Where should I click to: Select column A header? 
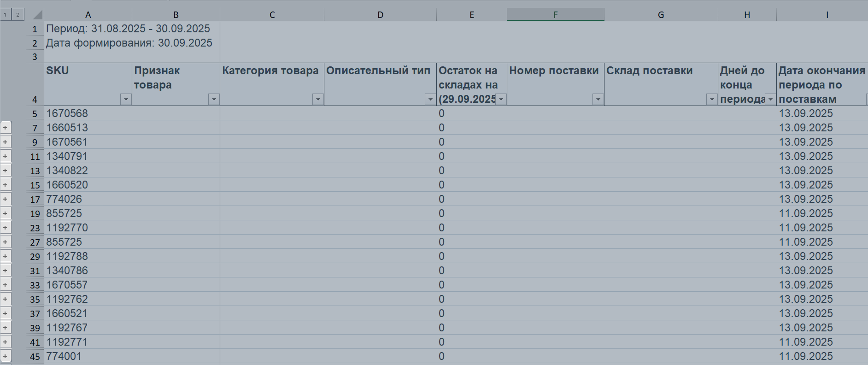tap(88, 15)
